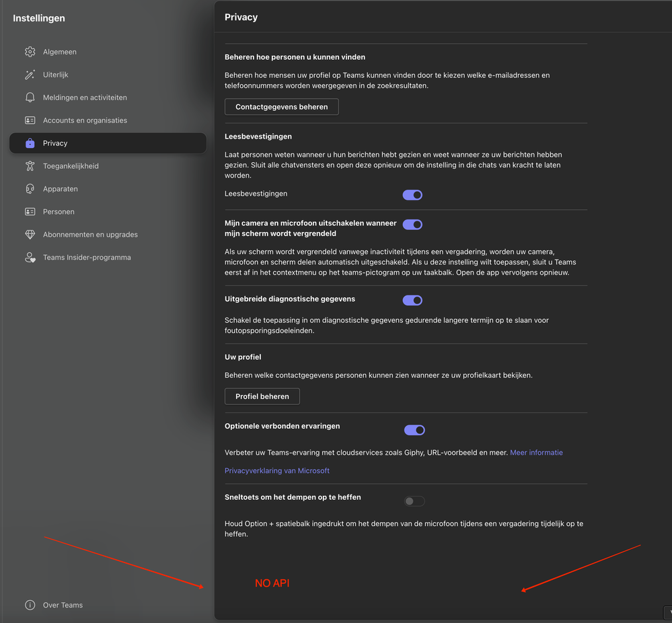Click the Profiel beheren button
The width and height of the screenshot is (672, 623).
pos(262,397)
